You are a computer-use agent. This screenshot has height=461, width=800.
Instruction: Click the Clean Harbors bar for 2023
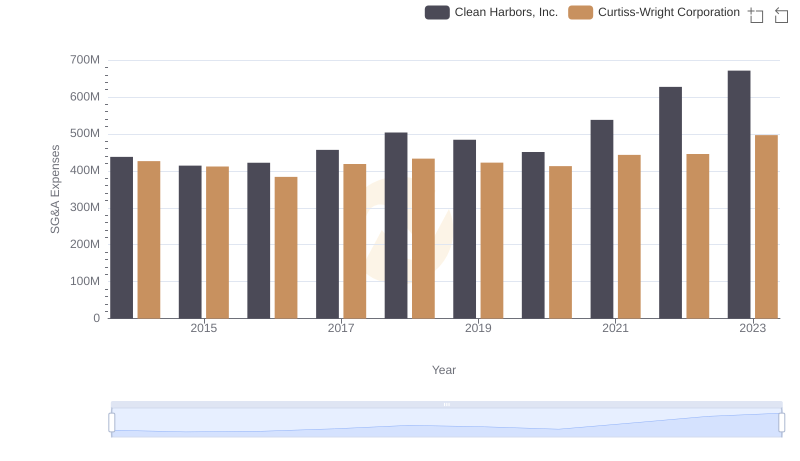(x=739, y=195)
